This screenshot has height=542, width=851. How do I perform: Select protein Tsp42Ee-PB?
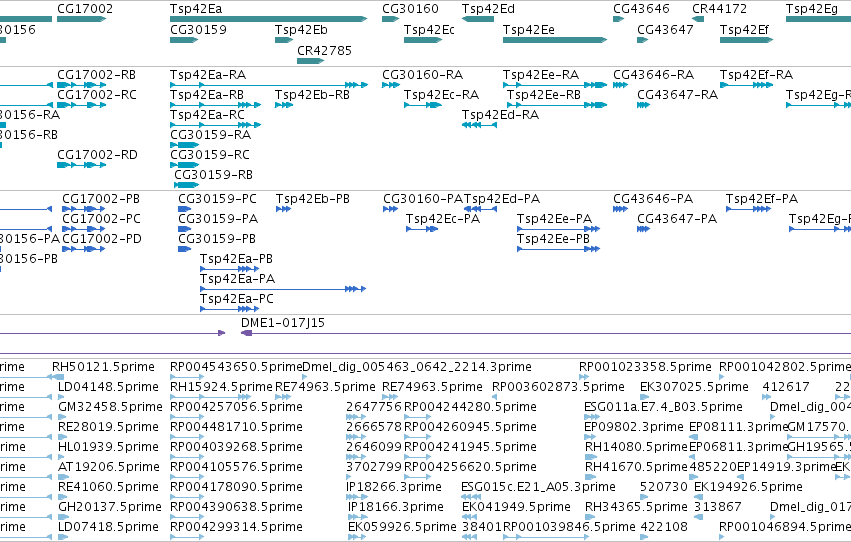pyautogui.click(x=553, y=239)
